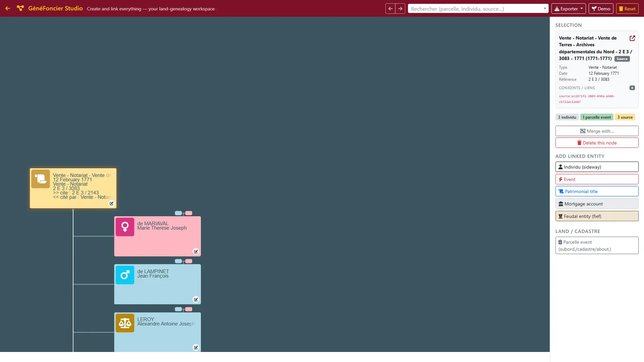This screenshot has height=362, width=644.
Task: Edit the LEROY Alexandre Antoine card
Action: tap(196, 348)
